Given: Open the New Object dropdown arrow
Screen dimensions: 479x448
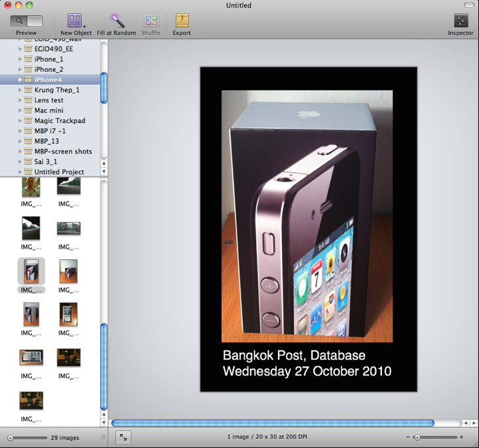Looking at the screenshot, I should tap(84, 27).
